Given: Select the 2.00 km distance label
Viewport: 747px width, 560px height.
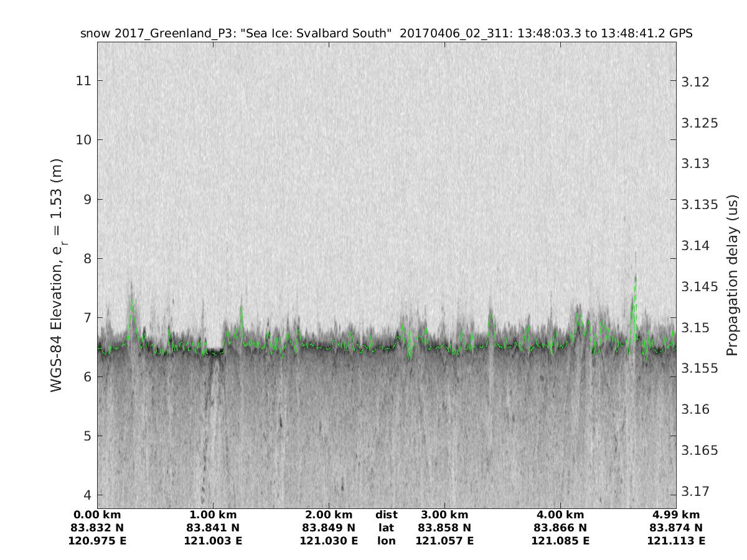Looking at the screenshot, I should click(x=329, y=515).
